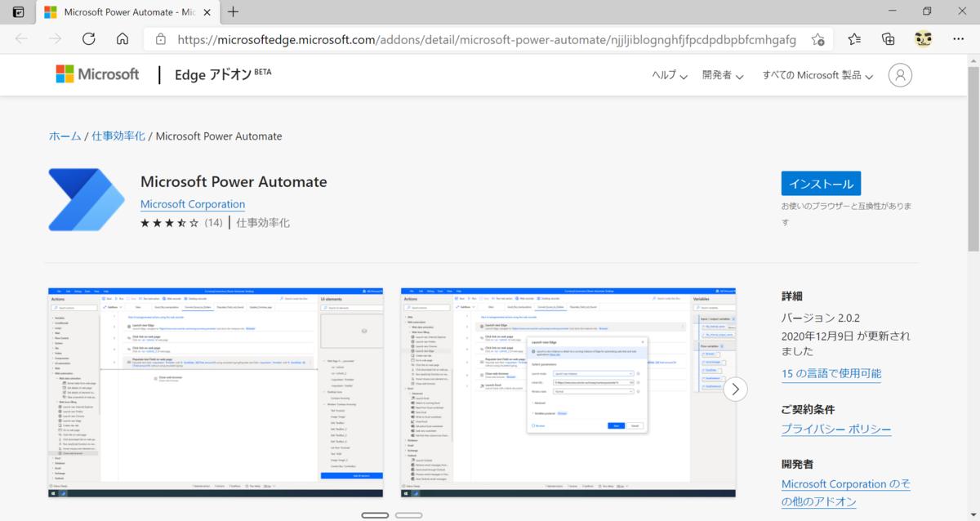This screenshot has height=521, width=980.
Task: Expand the ヘルプ dropdown menu
Action: (x=670, y=75)
